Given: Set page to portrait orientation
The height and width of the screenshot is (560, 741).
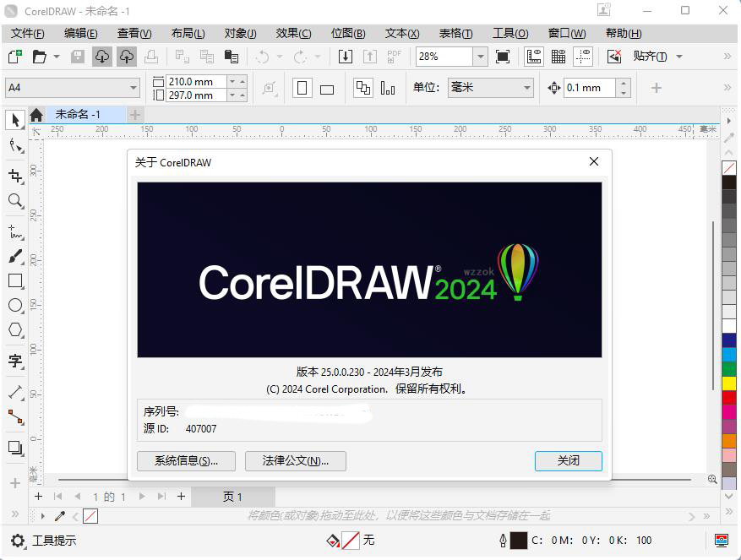Looking at the screenshot, I should 302,88.
